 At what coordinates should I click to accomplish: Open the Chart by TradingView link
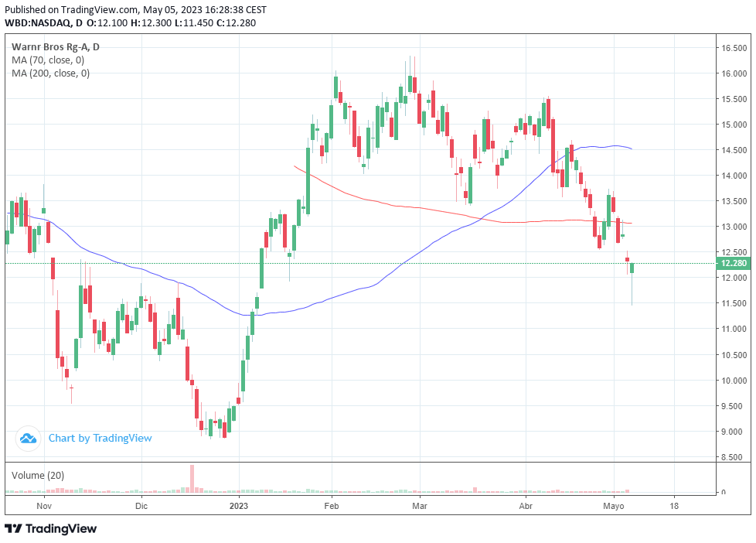100,438
